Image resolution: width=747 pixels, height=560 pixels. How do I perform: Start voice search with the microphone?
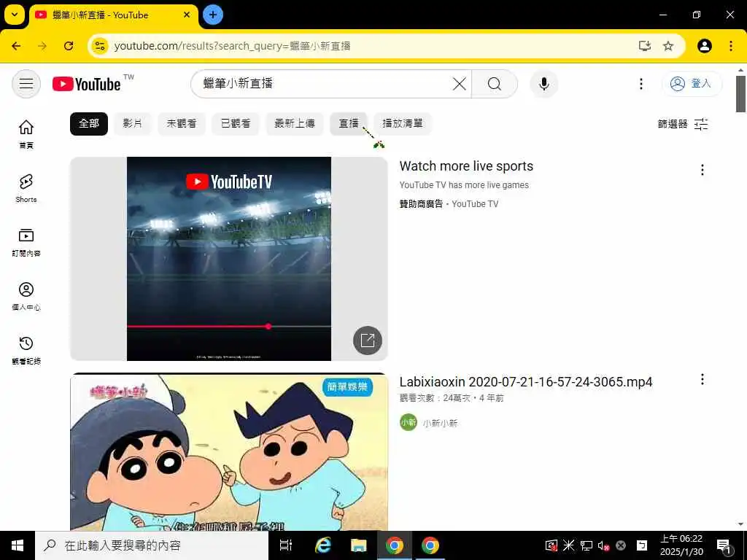tap(543, 84)
